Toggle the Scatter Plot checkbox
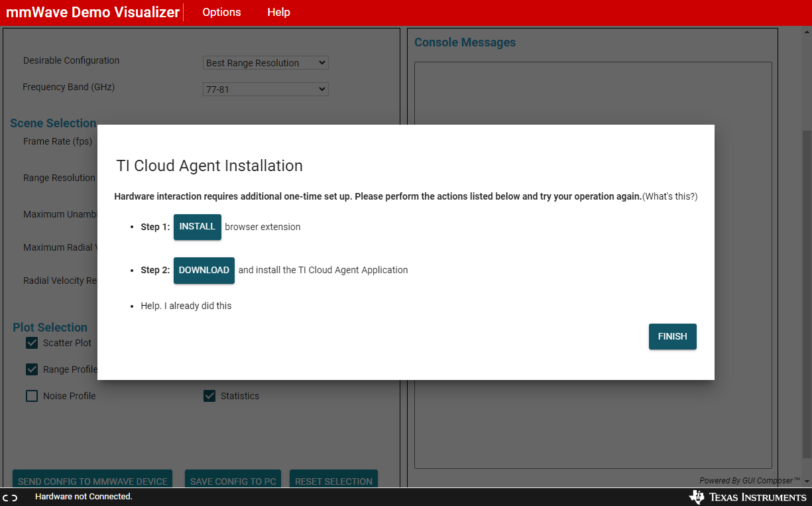 (x=32, y=343)
